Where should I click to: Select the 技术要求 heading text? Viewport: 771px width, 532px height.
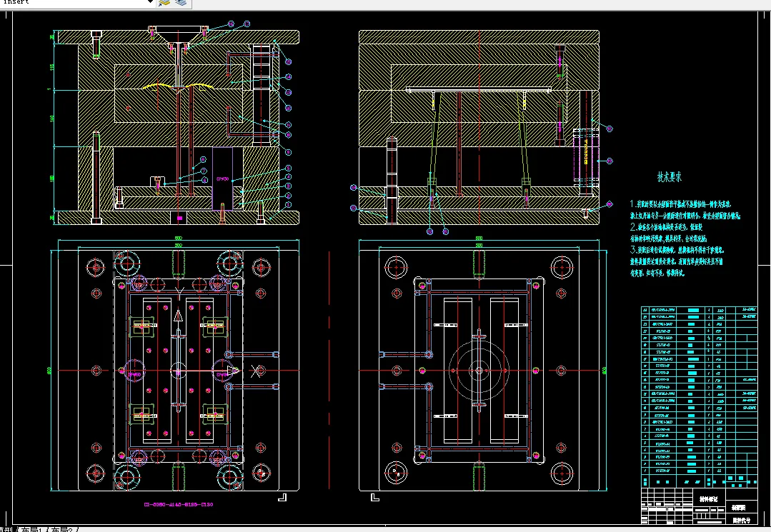click(x=670, y=177)
